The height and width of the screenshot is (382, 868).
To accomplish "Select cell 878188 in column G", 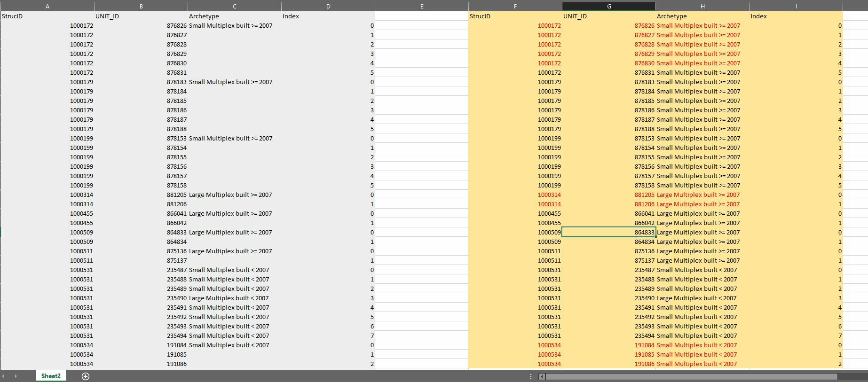I will (609, 129).
